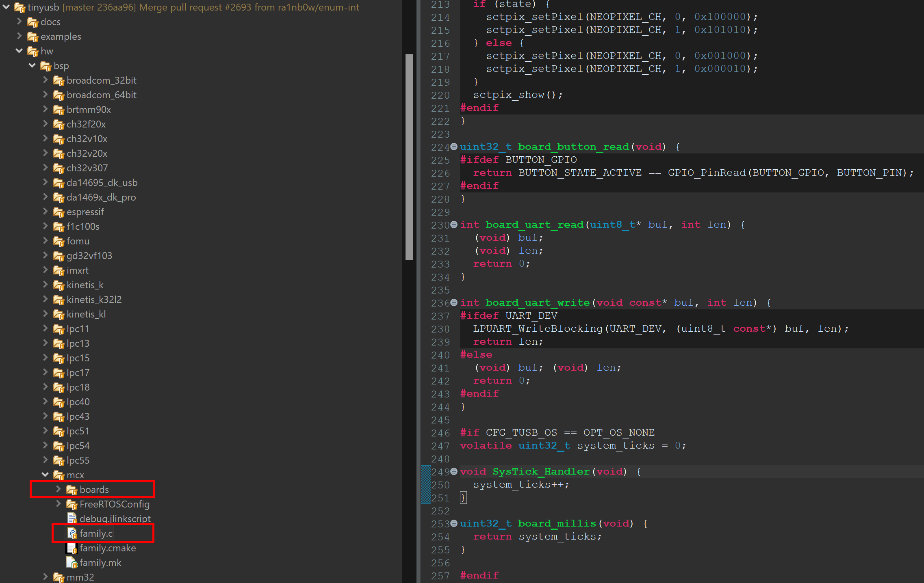Viewport: 924px width, 583px height.
Task: Click the family.c file icon
Action: [72, 533]
